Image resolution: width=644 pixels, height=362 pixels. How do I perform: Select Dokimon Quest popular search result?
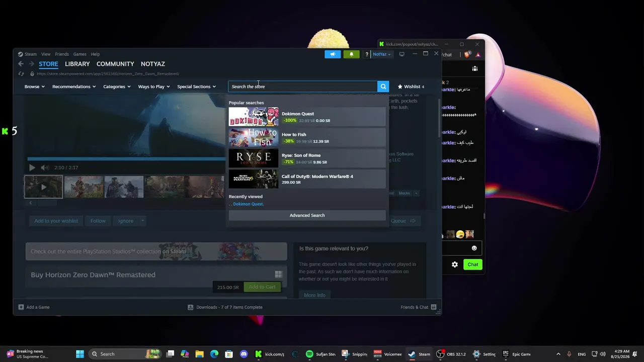[307, 117]
